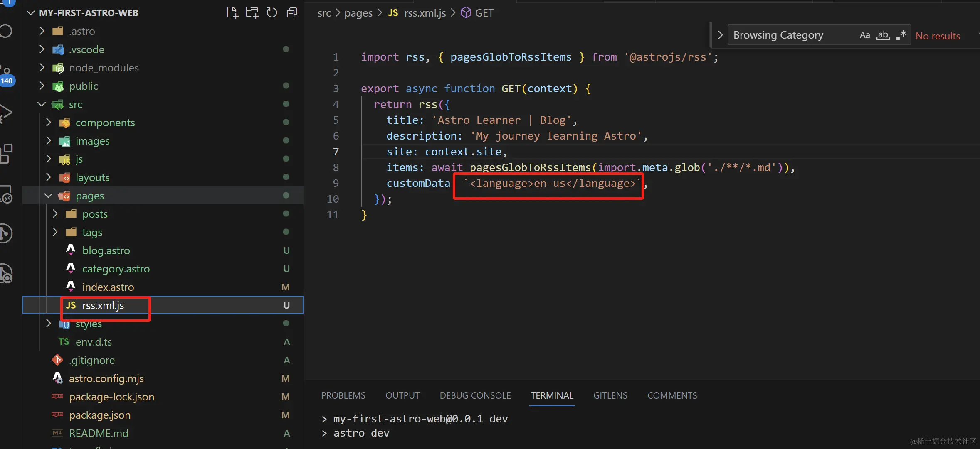Viewport: 980px width, 449px height.
Task: Collapse all folders in explorer
Action: pyautogui.click(x=292, y=13)
